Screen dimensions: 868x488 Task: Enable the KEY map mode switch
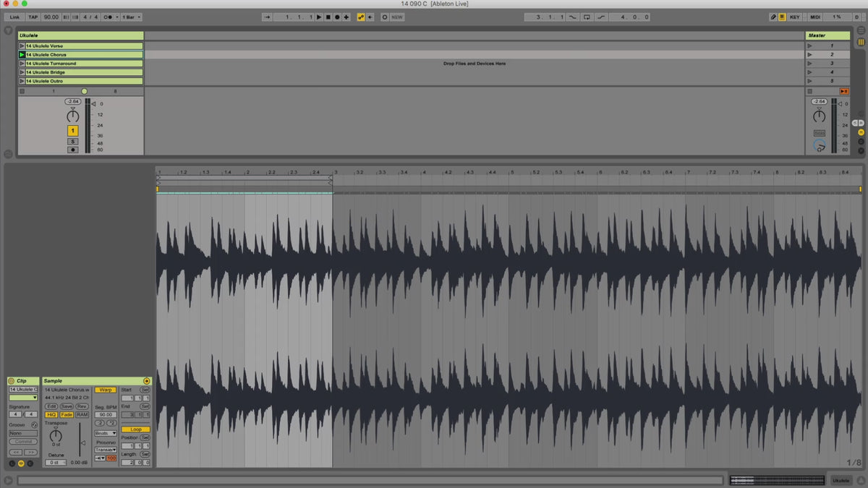pos(795,17)
